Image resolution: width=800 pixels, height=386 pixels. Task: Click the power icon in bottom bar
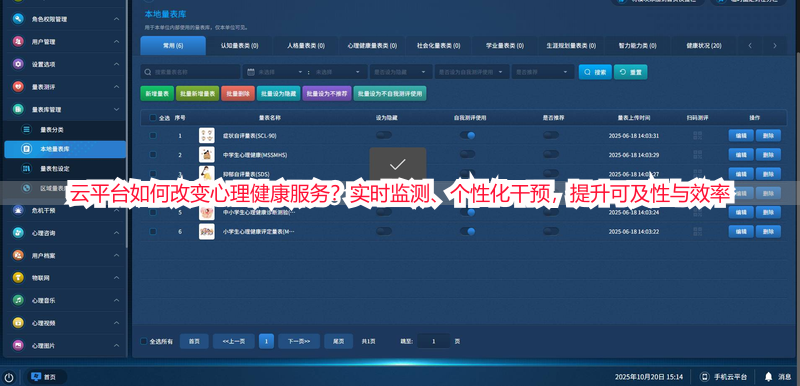click(9, 377)
